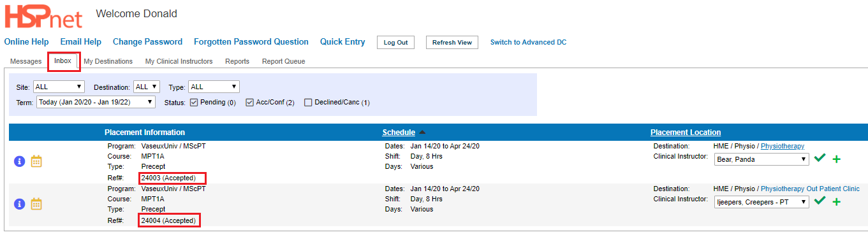Add instructor with plus icon beside Bear, Panda
The image size is (868, 237).
coord(837,159)
